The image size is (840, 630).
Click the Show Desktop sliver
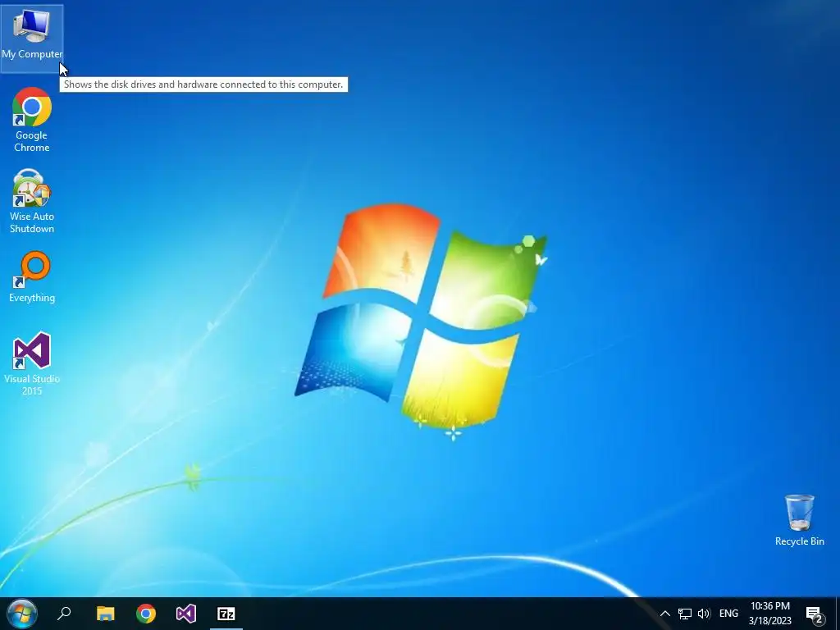click(838, 614)
